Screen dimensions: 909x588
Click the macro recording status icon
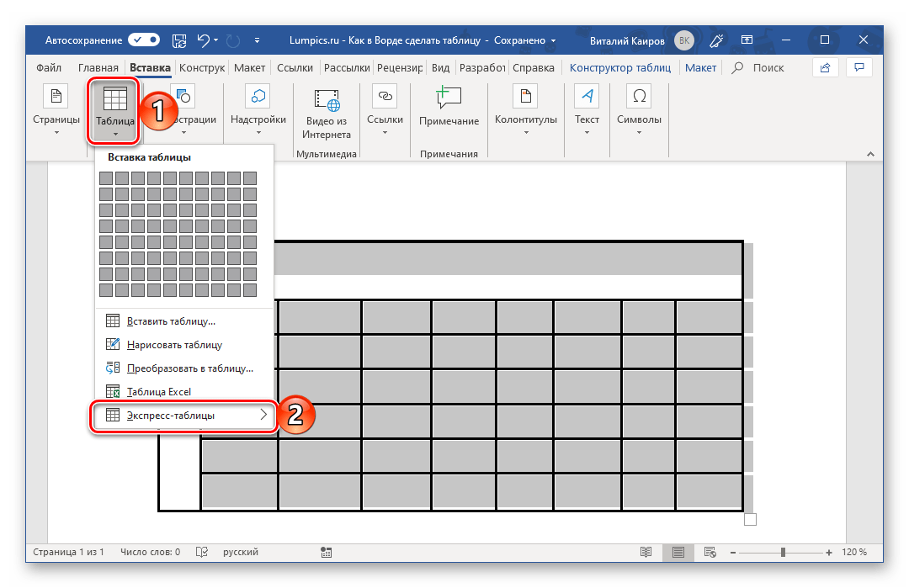(x=327, y=553)
